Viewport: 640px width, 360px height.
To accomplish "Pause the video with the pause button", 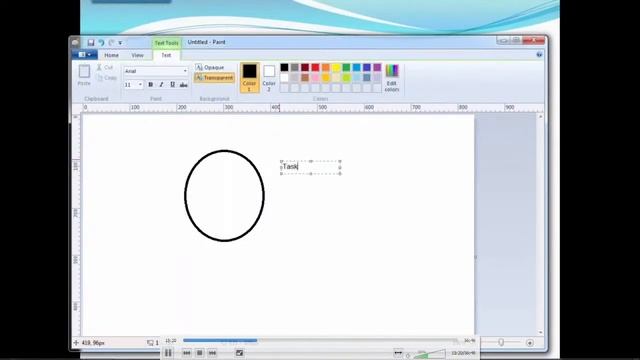I will coord(168,353).
